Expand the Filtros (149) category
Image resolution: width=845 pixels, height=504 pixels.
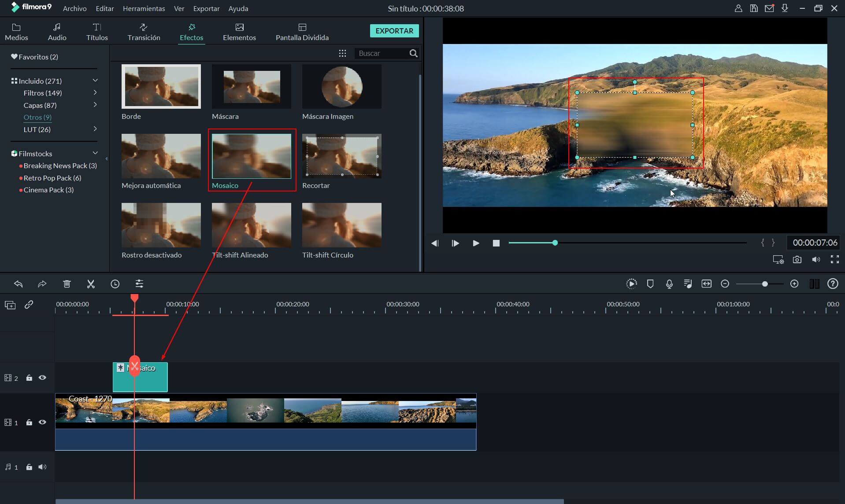click(x=95, y=93)
